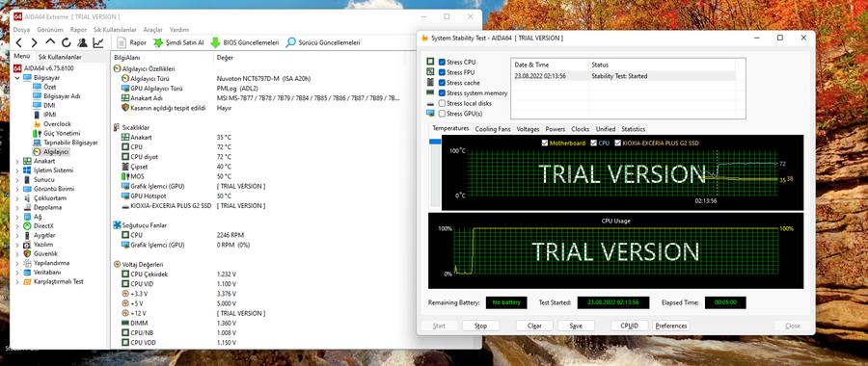Select Algılayıcı tree item

coord(56,151)
